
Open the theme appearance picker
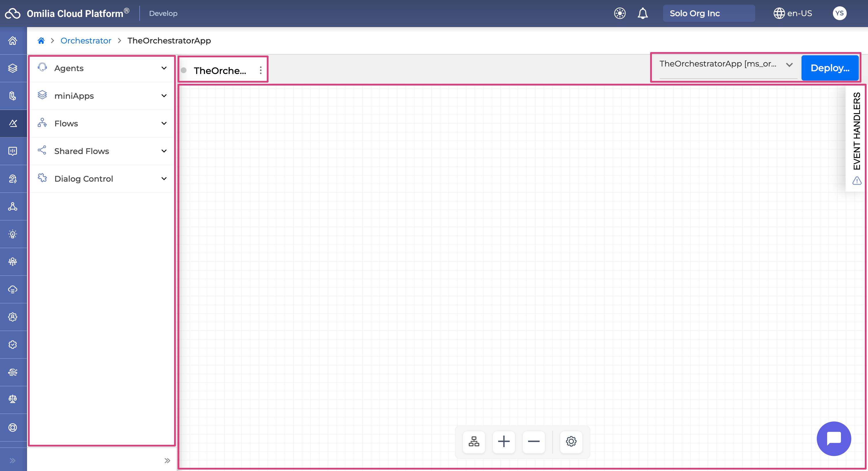coord(619,13)
